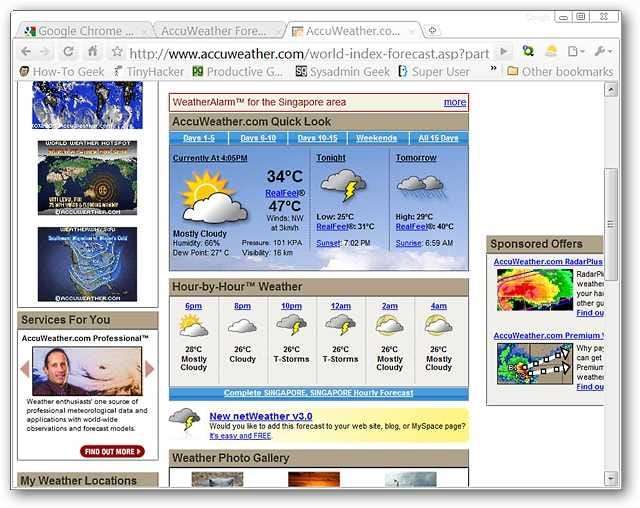The width and height of the screenshot is (640, 508).
Task: Open a new tab with plus button
Action: click(433, 30)
